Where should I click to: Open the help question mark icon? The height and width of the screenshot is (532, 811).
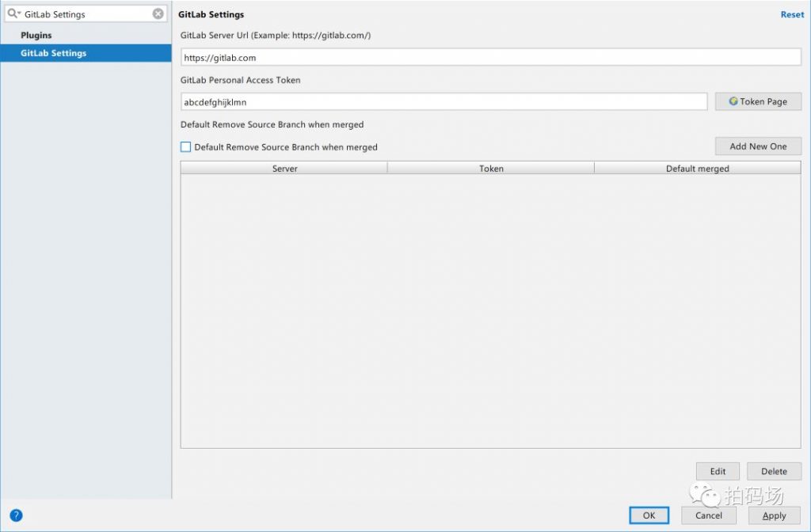click(16, 515)
